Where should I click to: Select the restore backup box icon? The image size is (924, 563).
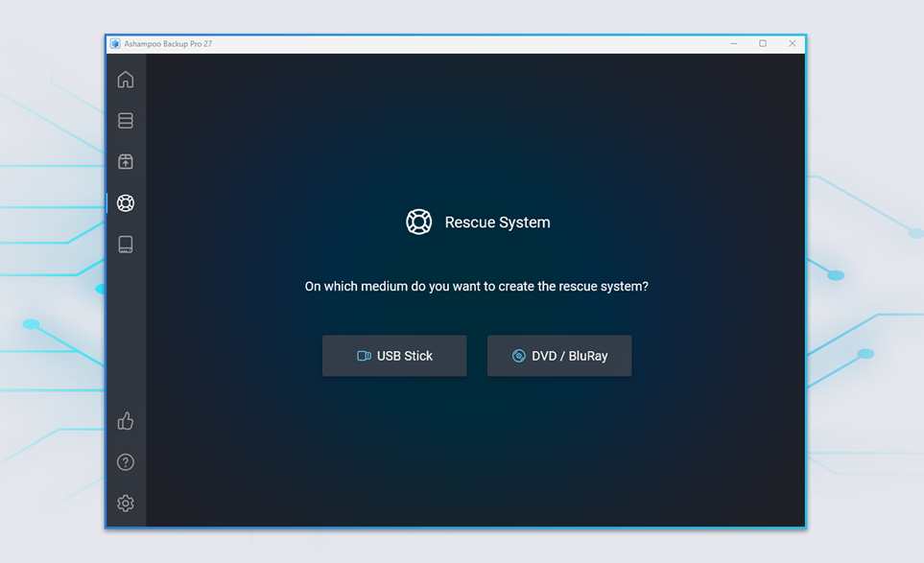[x=126, y=162]
